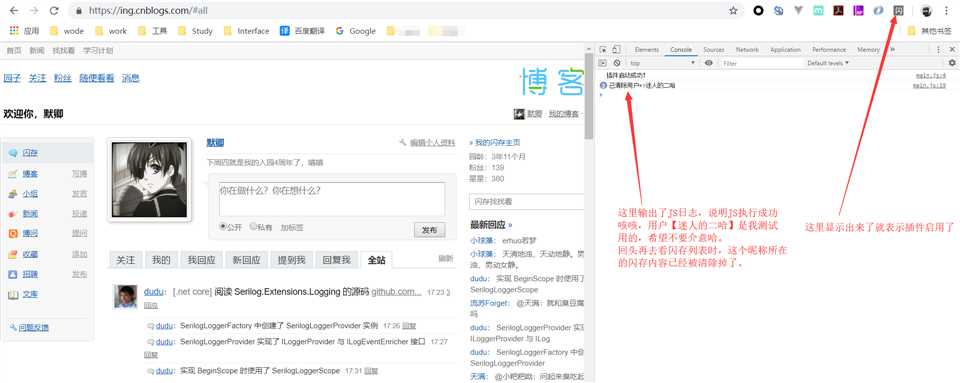Open 文库 in the left sidebar

30,294
